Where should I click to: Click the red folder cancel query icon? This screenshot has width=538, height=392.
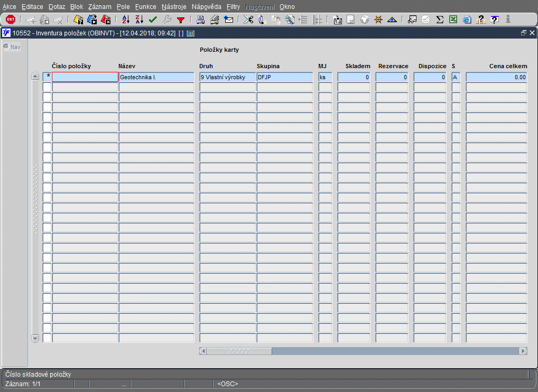click(x=106, y=20)
